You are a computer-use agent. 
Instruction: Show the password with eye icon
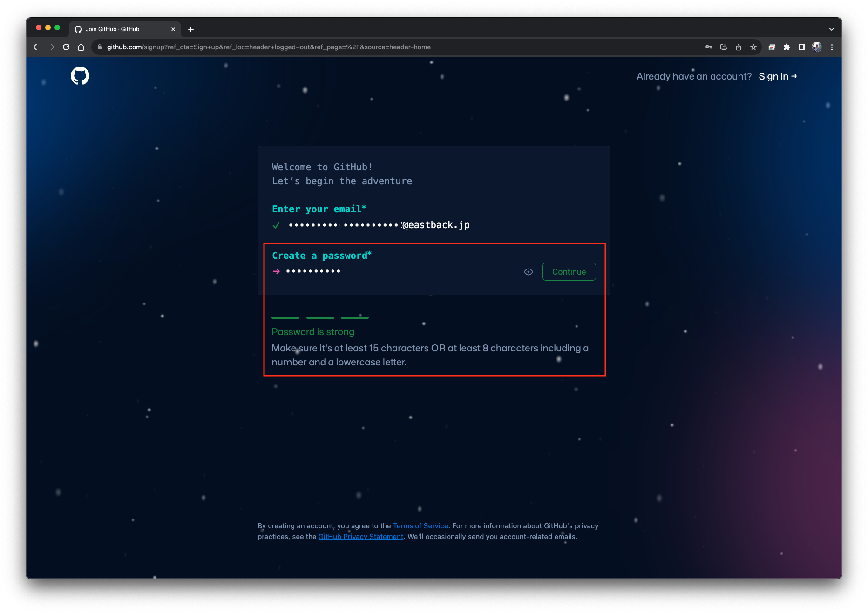coord(529,272)
